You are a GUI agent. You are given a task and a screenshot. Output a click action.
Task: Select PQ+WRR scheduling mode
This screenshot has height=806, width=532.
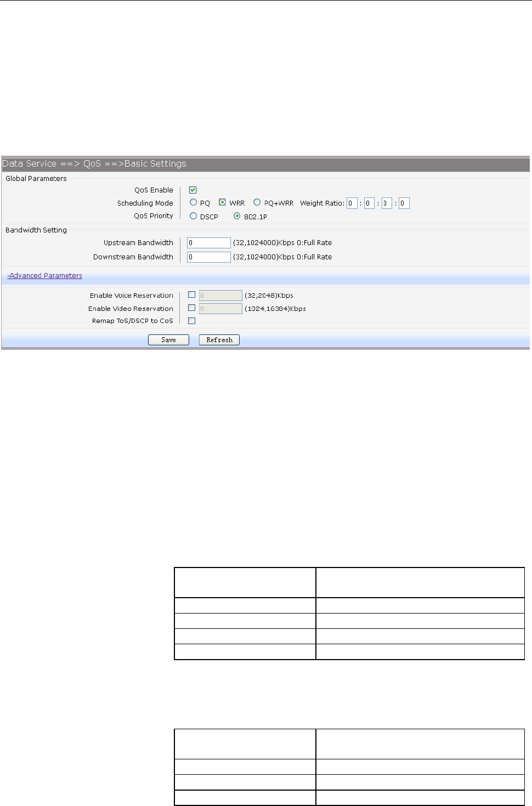click(257, 202)
